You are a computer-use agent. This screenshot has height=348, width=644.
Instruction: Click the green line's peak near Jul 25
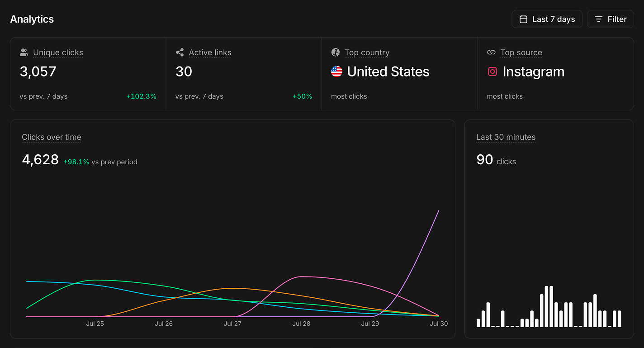pyautogui.click(x=96, y=280)
